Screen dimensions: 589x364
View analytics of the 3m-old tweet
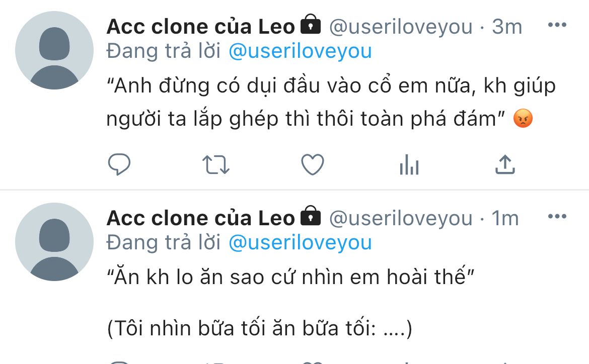[x=409, y=164]
